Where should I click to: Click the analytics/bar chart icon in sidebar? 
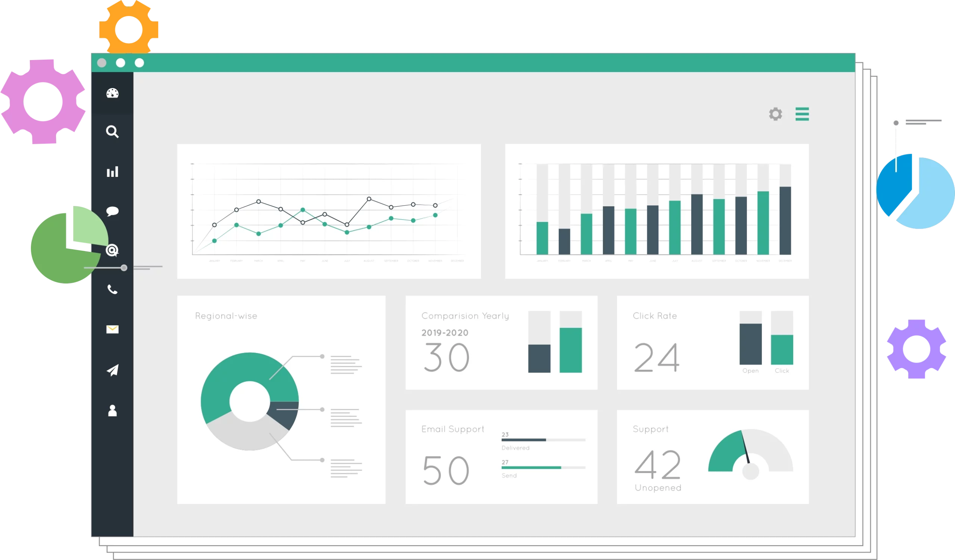click(113, 172)
